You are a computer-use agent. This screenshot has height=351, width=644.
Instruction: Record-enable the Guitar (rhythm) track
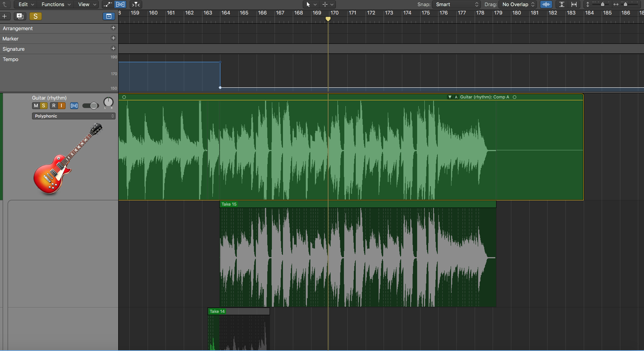click(54, 106)
